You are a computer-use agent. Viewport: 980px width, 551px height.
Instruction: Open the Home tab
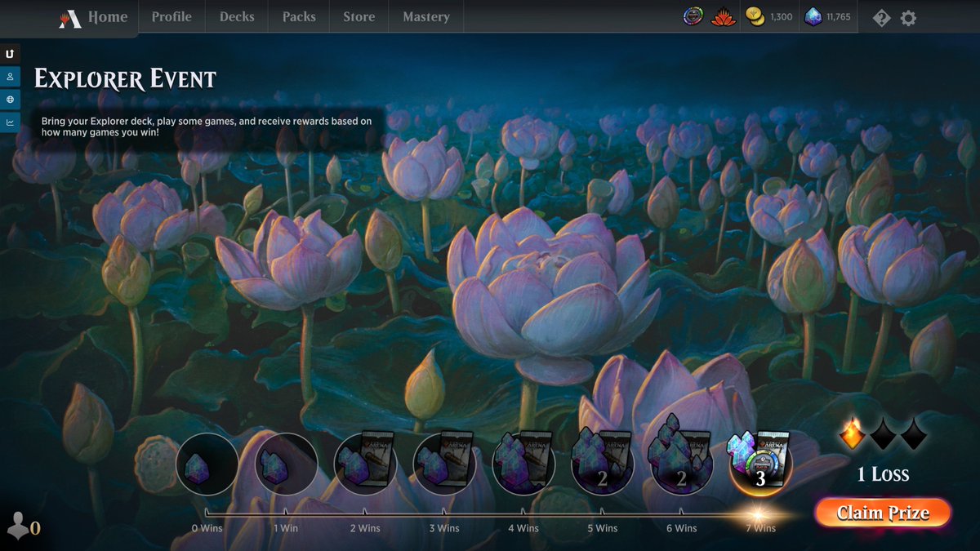pos(108,16)
